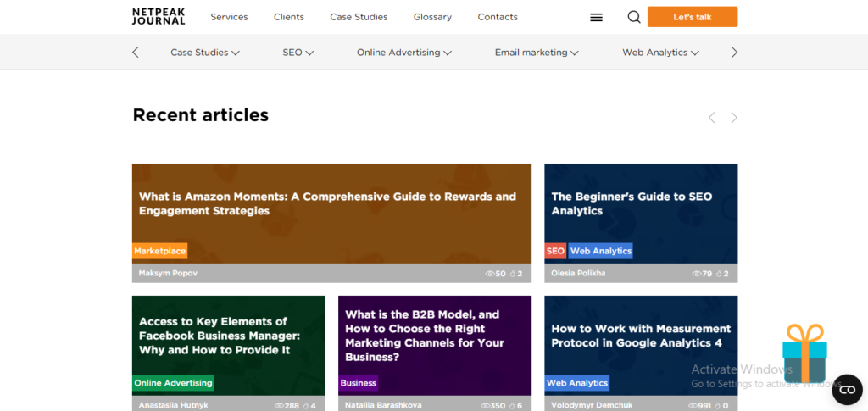
Task: Open Glossary in the top navigation
Action: click(432, 17)
